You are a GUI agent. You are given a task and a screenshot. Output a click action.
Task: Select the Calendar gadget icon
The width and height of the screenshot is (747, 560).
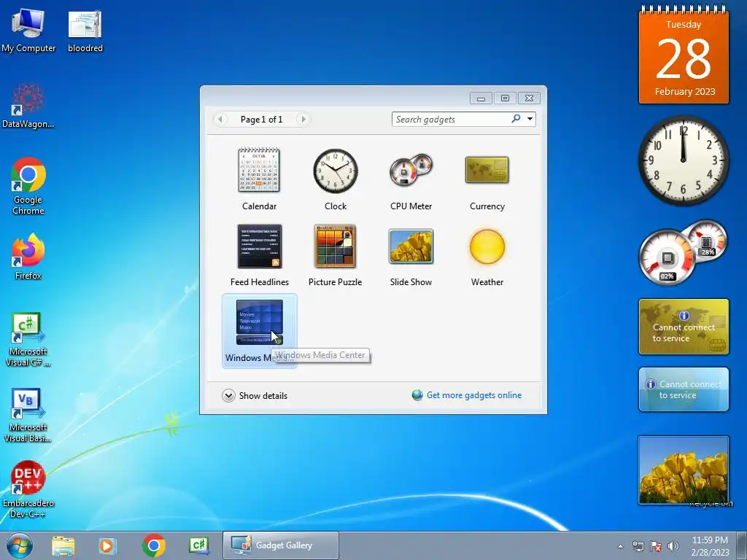coord(259,170)
